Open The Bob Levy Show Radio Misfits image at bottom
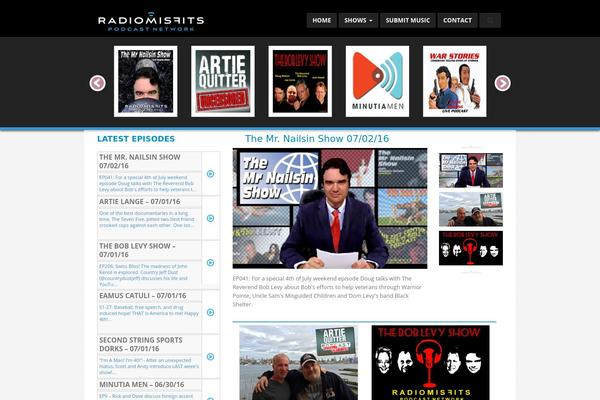This screenshot has width=600, height=400. click(x=430, y=363)
